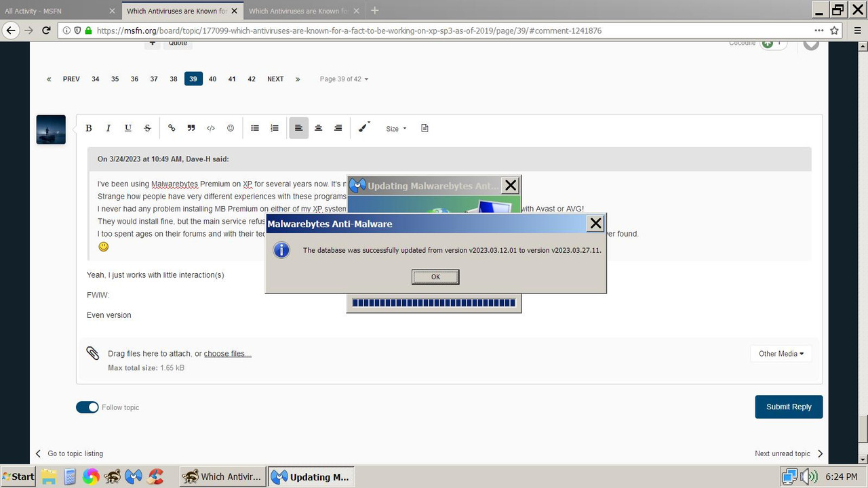Viewport: 868px width, 488px height.
Task: Click the taskbar clock showing 6:24 PM
Action: point(841,476)
